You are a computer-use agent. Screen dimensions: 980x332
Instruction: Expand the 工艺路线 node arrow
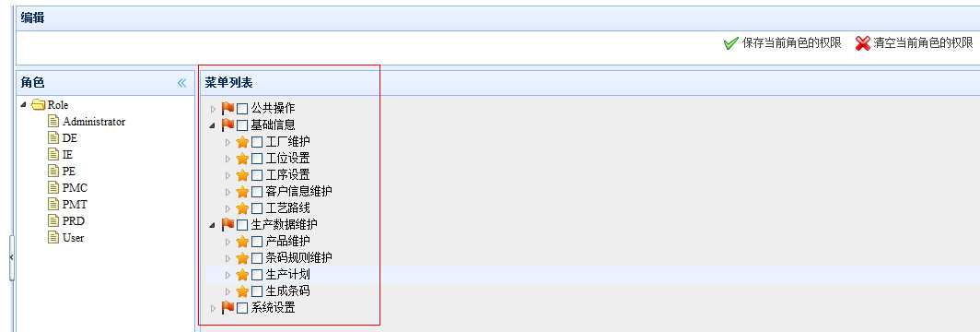[227, 208]
